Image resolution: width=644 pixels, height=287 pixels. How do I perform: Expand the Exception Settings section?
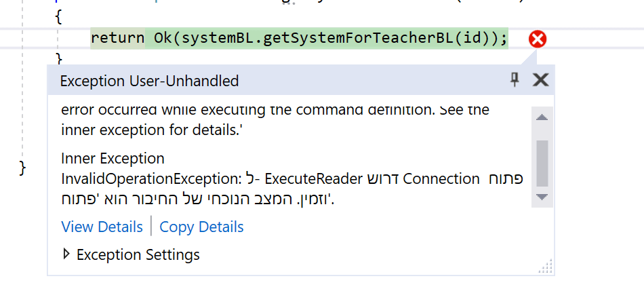[66, 254]
